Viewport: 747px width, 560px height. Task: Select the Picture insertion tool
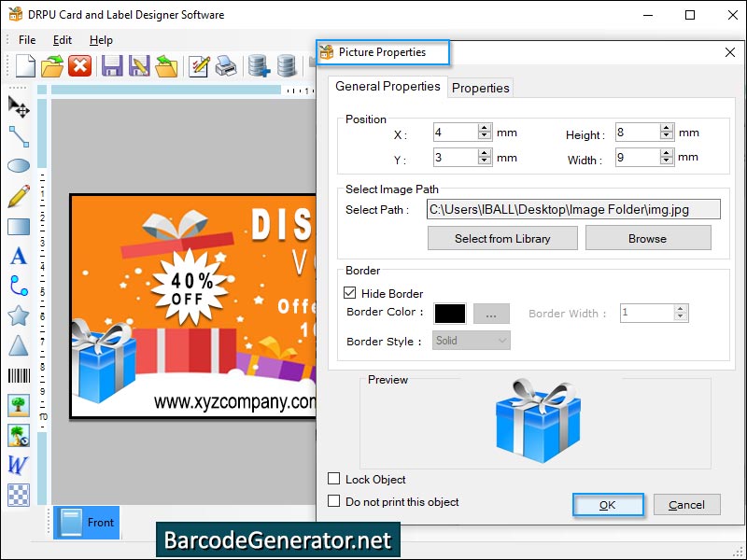tap(19, 406)
